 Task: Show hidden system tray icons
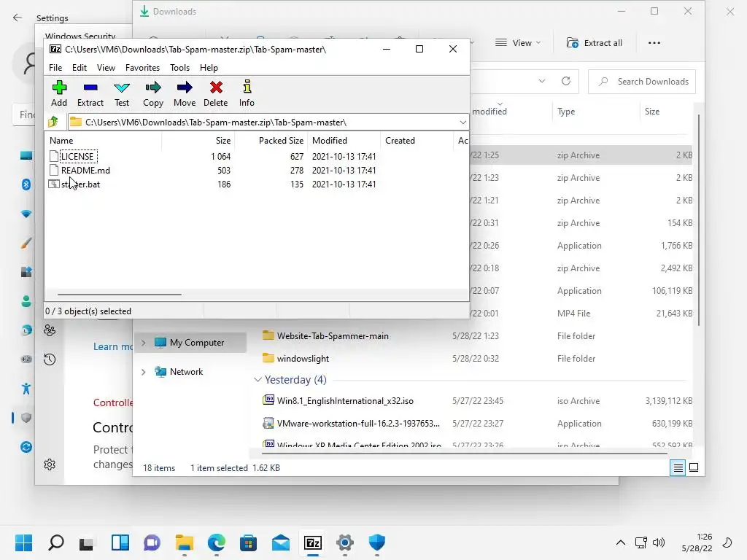click(x=620, y=542)
